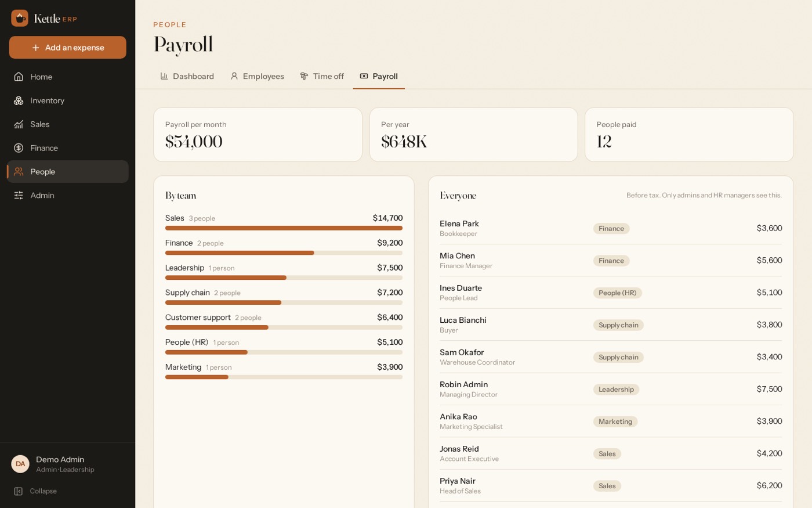Click the Sales team progress bar
Viewport: 812px width, 508px height.
(284, 228)
